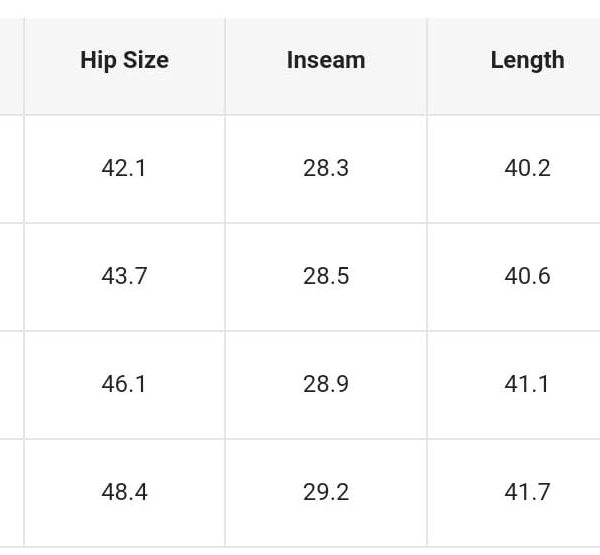The height and width of the screenshot is (555, 600).
Task: Select the 46.1 hip size cell
Action: pos(124,384)
